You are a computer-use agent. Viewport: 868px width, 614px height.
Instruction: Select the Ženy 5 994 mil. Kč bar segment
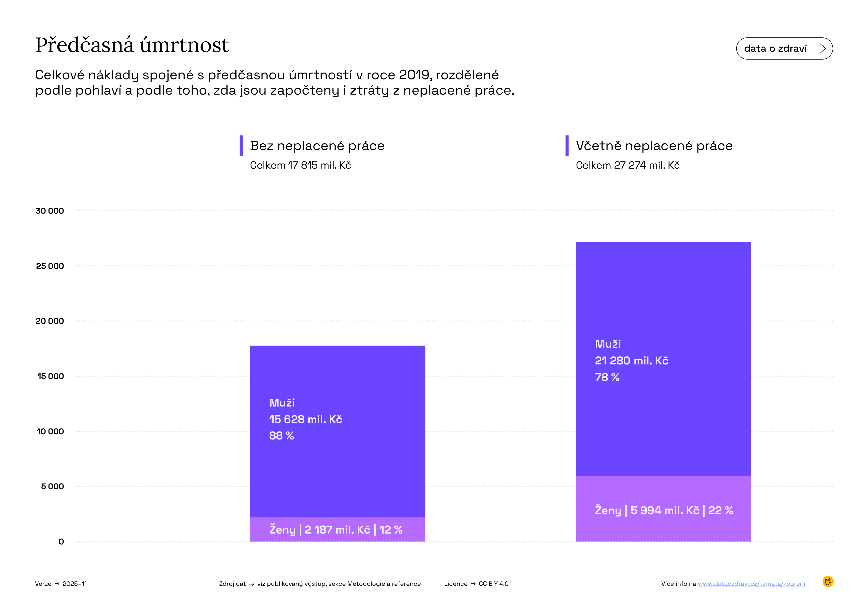(x=663, y=509)
